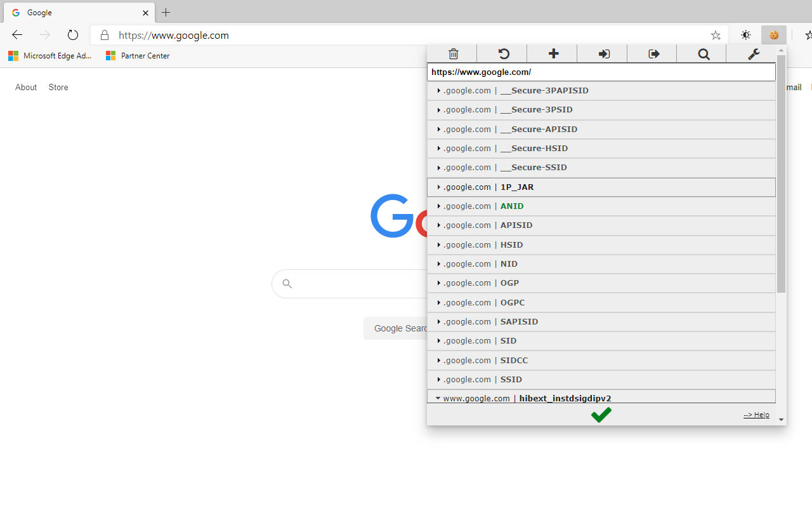812x508 pixels.
Task: Expand the __Secure-APISID cookie
Action: click(x=601, y=129)
